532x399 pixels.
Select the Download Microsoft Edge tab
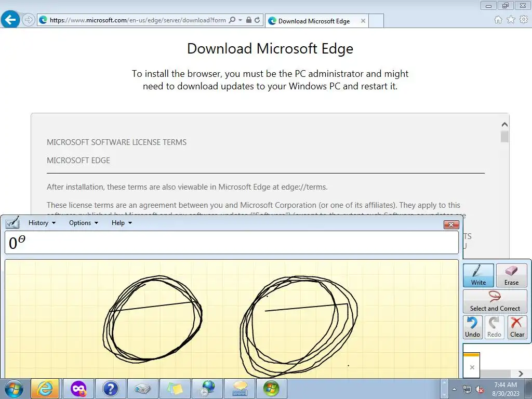click(316, 21)
